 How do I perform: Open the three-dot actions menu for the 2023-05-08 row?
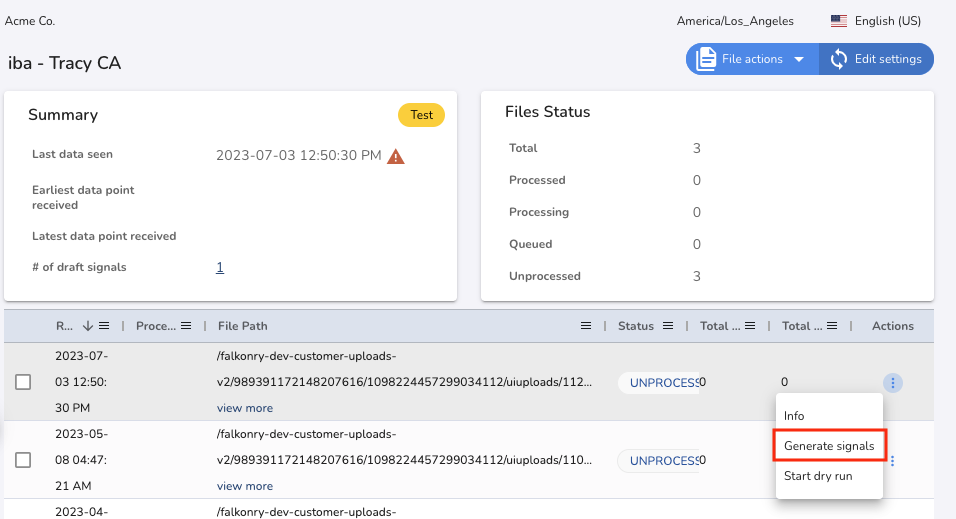coord(892,461)
